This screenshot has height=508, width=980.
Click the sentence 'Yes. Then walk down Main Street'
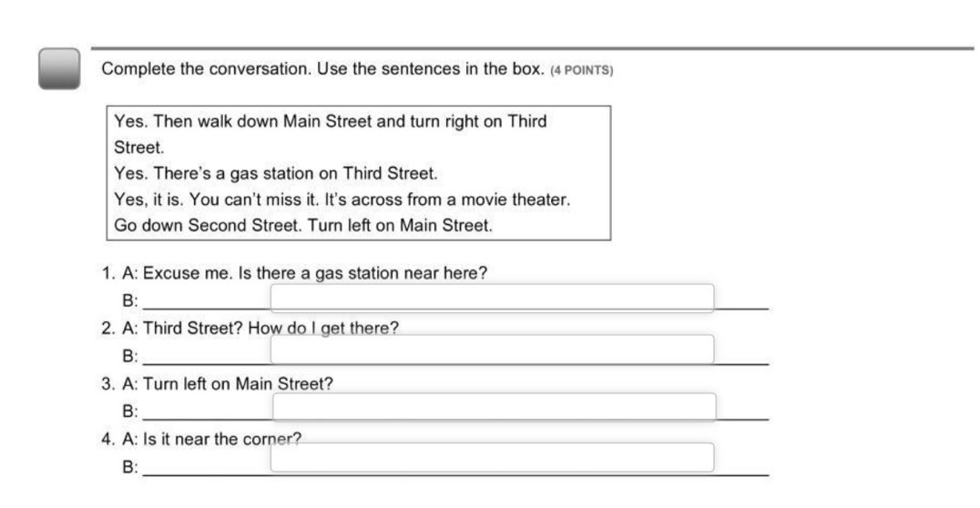coord(330,122)
